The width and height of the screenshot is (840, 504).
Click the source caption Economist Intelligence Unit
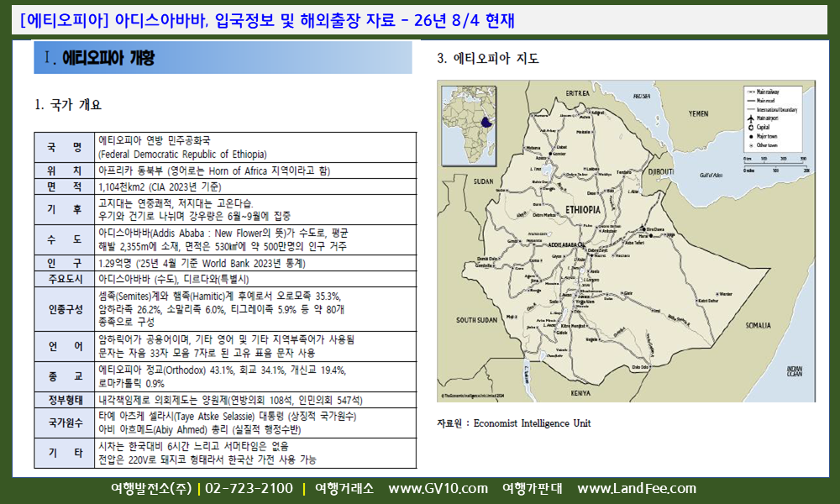coord(532,423)
